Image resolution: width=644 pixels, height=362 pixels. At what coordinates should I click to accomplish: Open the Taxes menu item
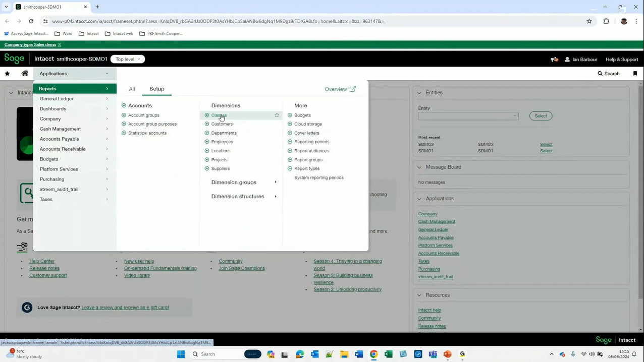(x=75, y=200)
